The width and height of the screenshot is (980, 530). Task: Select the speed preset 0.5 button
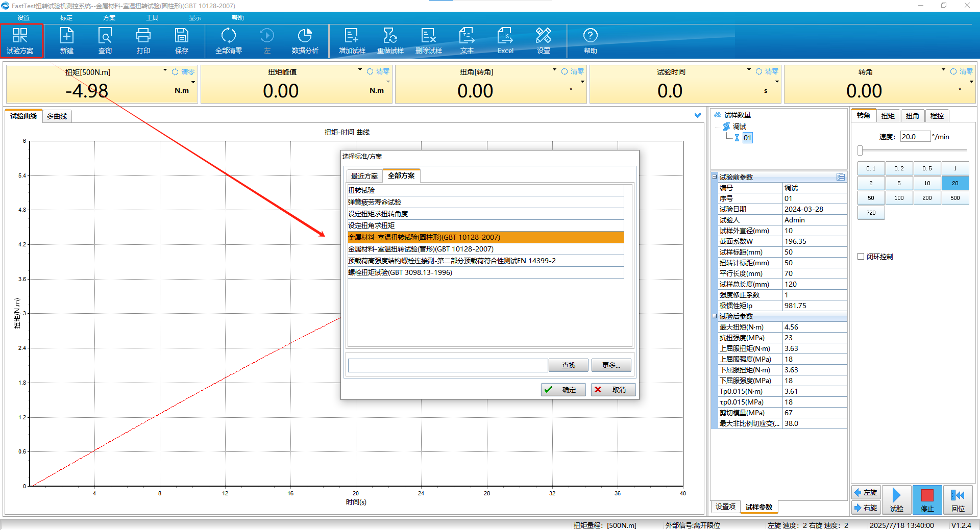click(x=927, y=168)
